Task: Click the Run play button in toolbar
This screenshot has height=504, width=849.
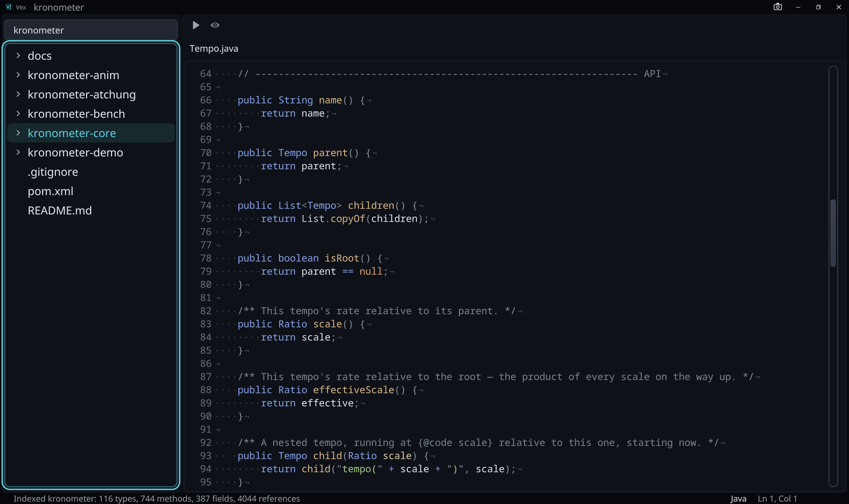Action: click(x=196, y=25)
